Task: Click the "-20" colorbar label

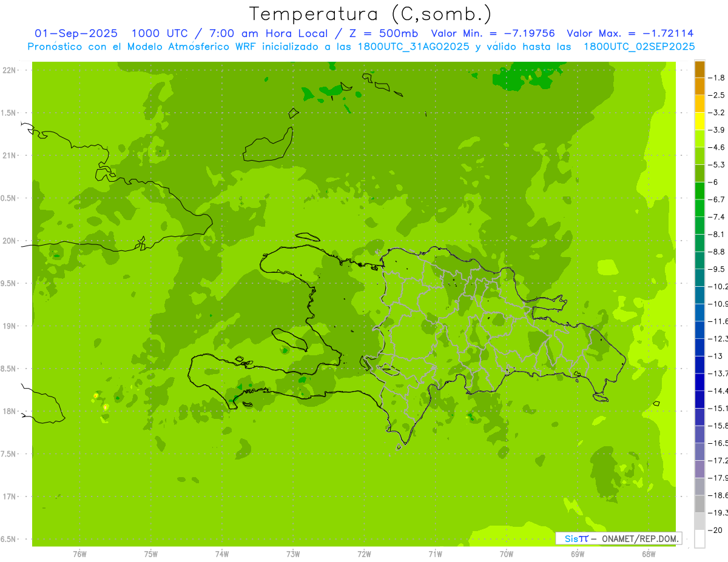Action: tap(716, 530)
